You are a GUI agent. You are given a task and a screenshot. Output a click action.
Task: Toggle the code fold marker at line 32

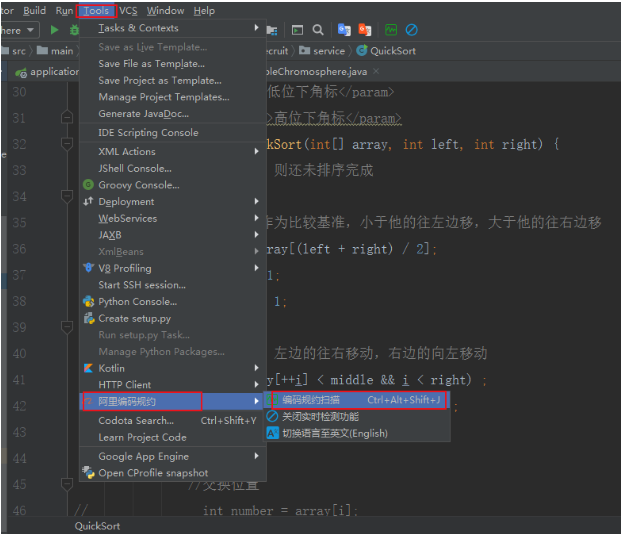(x=67, y=144)
